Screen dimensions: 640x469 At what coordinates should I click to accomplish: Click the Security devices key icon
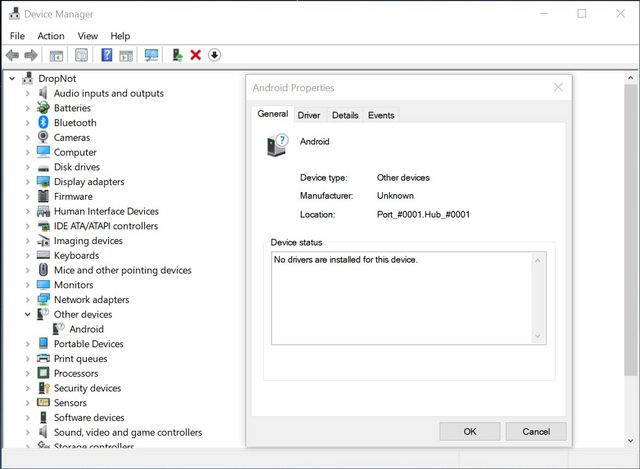(43, 388)
